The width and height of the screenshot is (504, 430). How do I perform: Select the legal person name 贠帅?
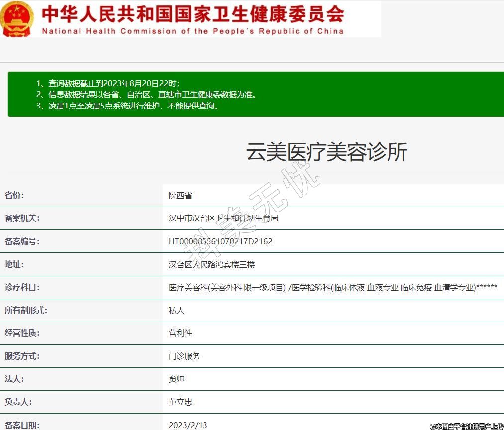pos(177,379)
